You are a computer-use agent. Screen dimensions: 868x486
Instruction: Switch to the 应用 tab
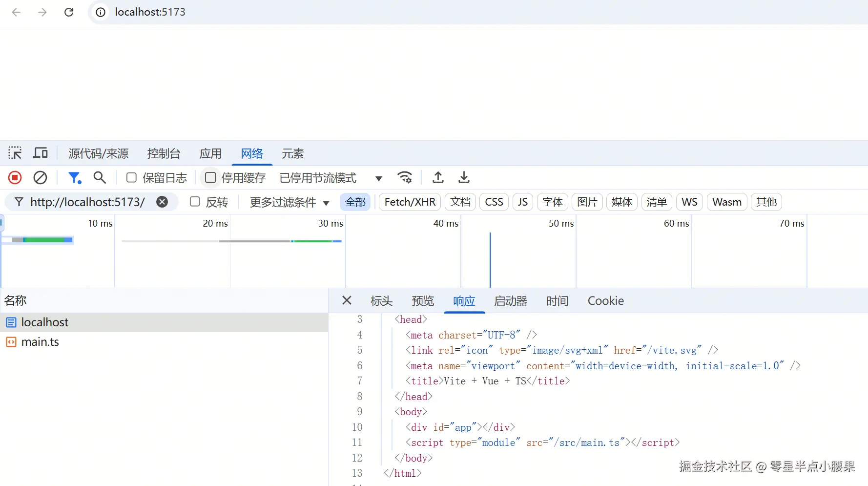pyautogui.click(x=210, y=154)
